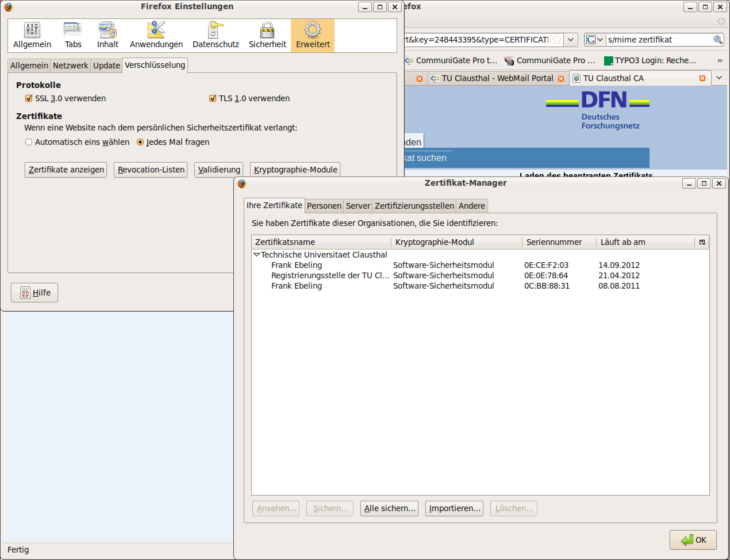Open the URL bar history dropdown
Screen dimensions: 730x560
click(571, 40)
